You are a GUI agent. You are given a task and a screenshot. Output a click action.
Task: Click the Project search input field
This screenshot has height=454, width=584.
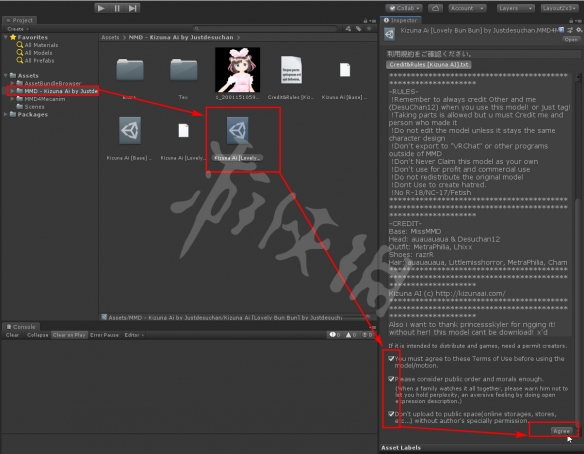pos(265,29)
